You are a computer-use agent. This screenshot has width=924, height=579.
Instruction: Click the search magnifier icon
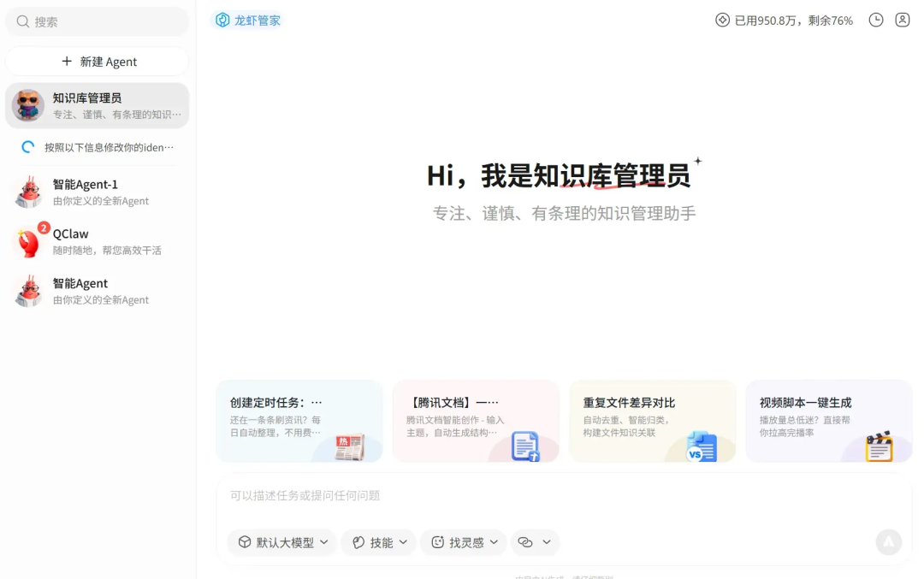click(23, 21)
